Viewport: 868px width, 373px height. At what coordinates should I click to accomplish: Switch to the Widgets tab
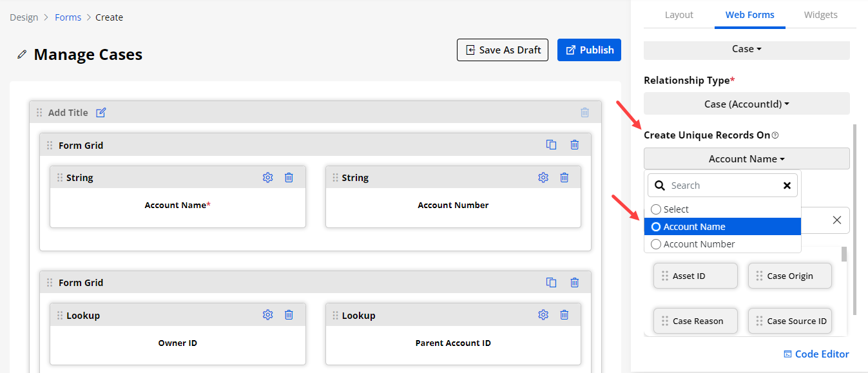click(820, 15)
